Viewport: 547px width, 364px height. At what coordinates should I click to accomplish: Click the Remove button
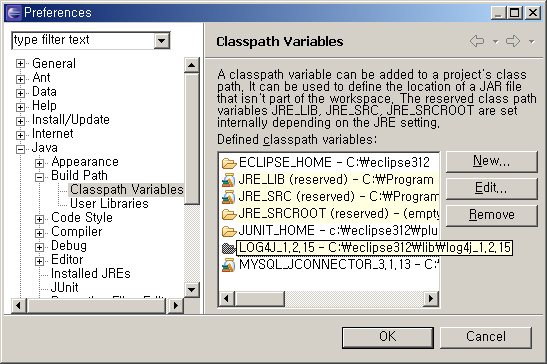(x=492, y=215)
